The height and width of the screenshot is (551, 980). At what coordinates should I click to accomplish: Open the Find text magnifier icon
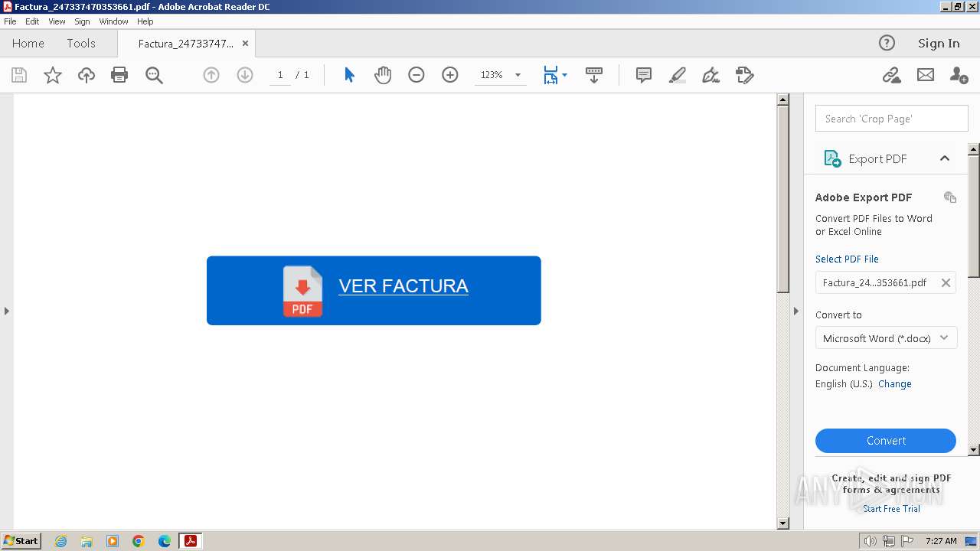[x=154, y=75]
